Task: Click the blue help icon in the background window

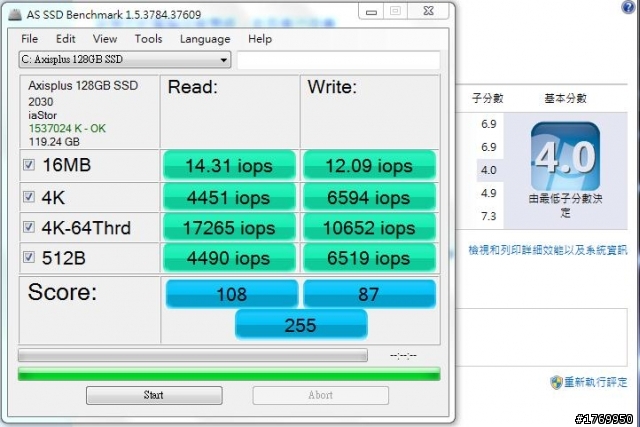Action: tap(629, 7)
